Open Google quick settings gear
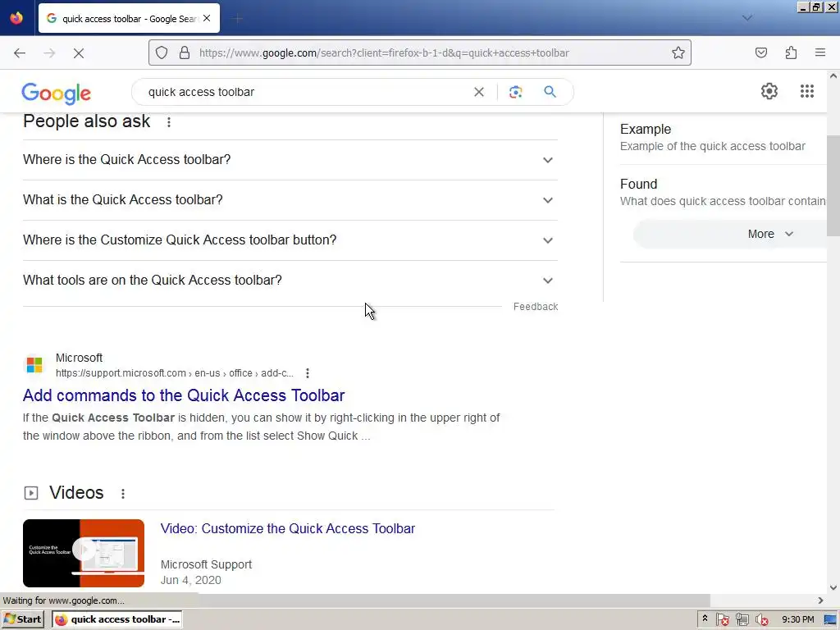Image resolution: width=840 pixels, height=630 pixels. 769,91
